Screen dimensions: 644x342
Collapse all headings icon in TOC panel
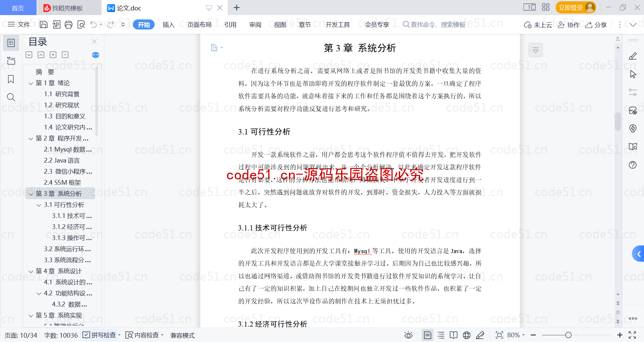(41, 55)
